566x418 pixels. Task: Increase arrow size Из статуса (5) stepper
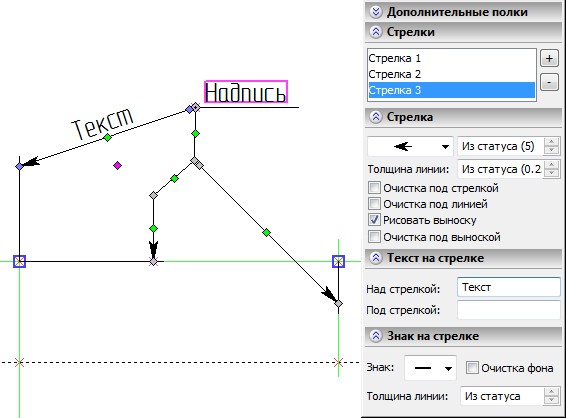(x=552, y=141)
